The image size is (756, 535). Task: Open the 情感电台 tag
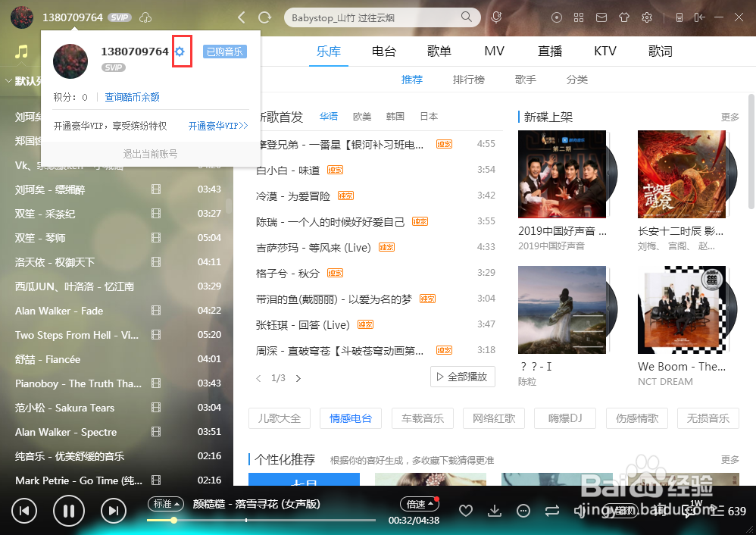tap(351, 418)
